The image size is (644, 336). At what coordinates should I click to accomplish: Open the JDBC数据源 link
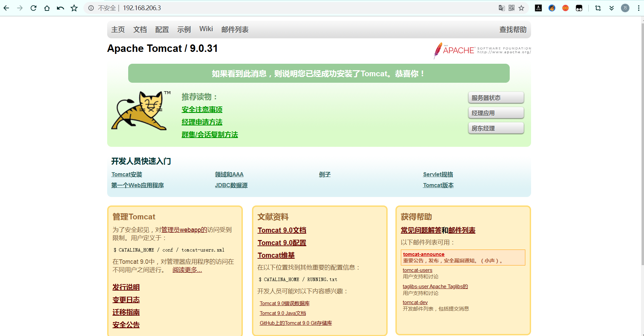[231, 185]
